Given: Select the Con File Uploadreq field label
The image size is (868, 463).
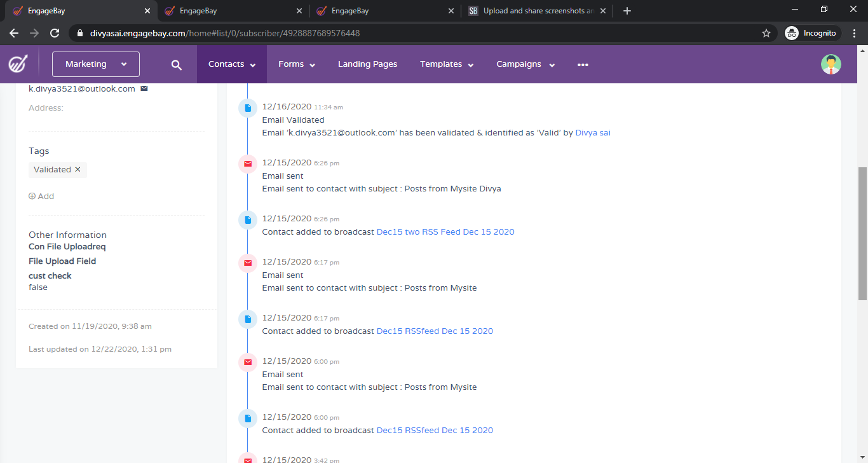Looking at the screenshot, I should (x=67, y=246).
